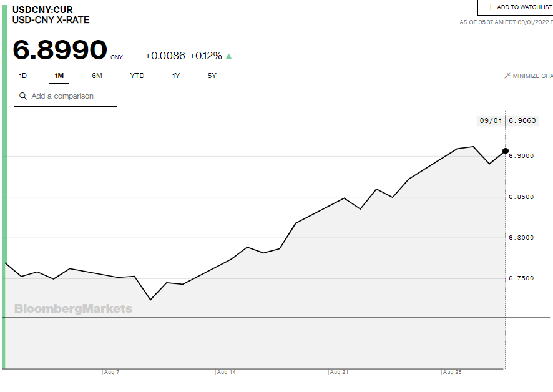Screen dimensions: 553x392
Task: Click the 09/01 date label on the chart
Action: [490, 121]
